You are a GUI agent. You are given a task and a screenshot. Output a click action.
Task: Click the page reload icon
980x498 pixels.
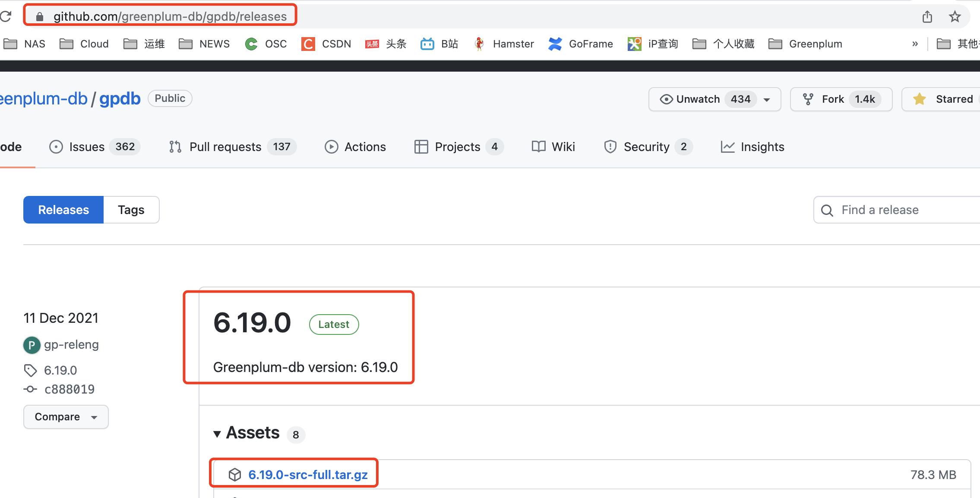point(6,16)
